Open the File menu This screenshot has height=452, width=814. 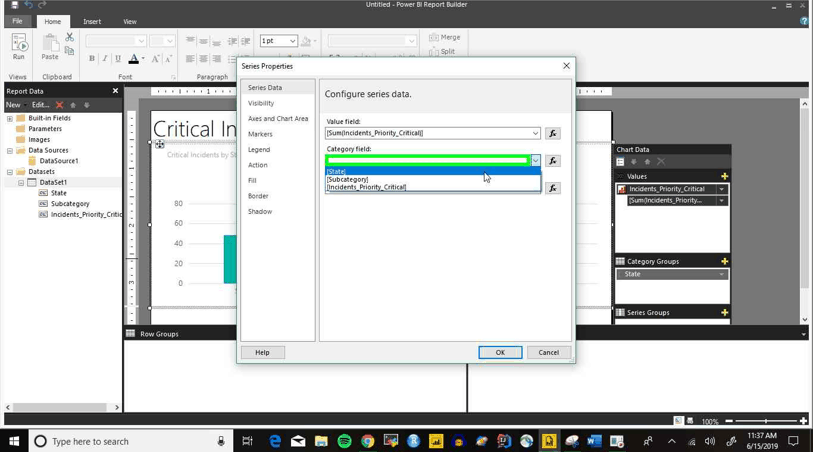[18, 21]
